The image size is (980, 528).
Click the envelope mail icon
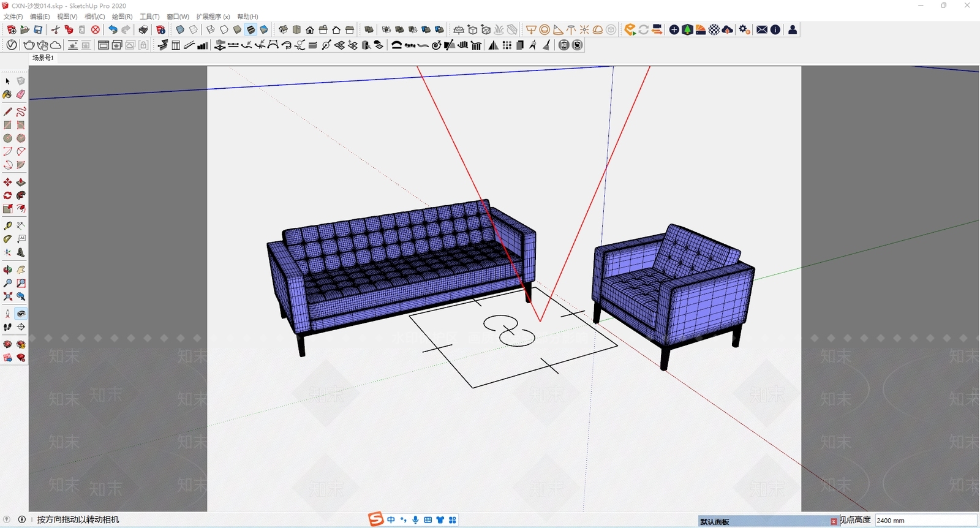click(x=762, y=29)
